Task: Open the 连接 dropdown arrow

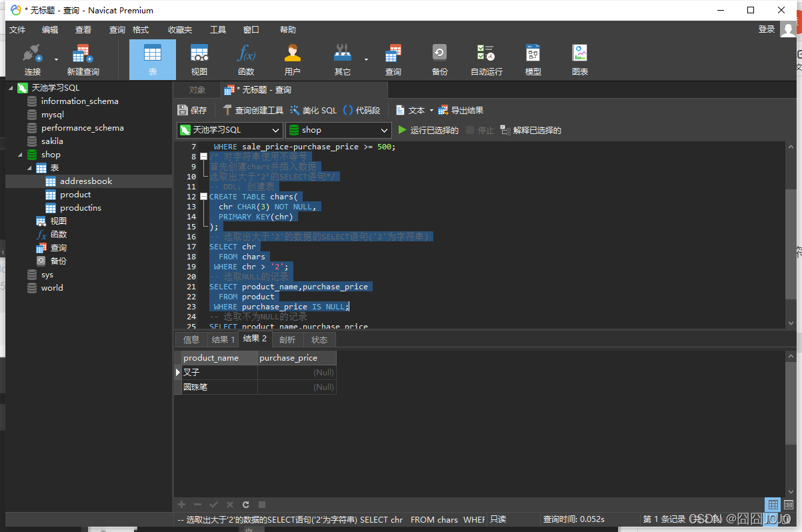Action: 56,60
